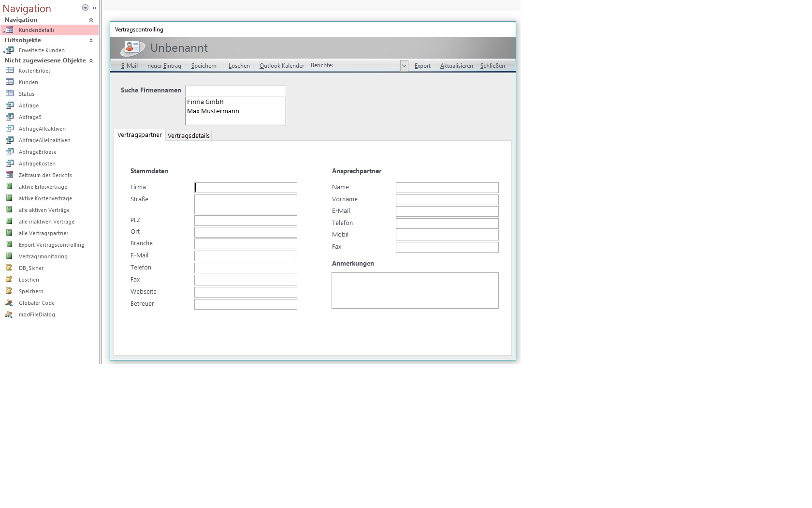Open the Vertragsmonitoring report icon
The image size is (812, 508).
[x=9, y=256]
